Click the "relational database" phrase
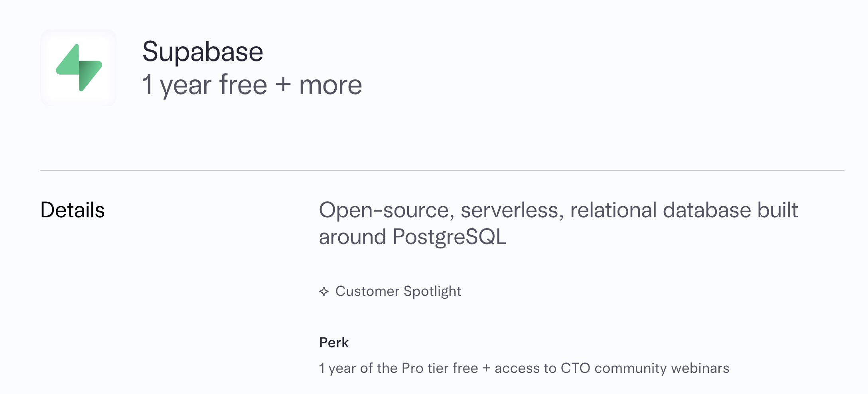This screenshot has width=868, height=394. 661,210
